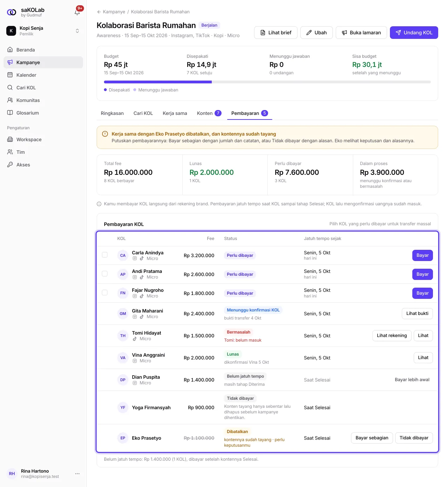Open the Rina Hartono account options menu
Viewport: 448px width, 487px height.
pos(77,474)
